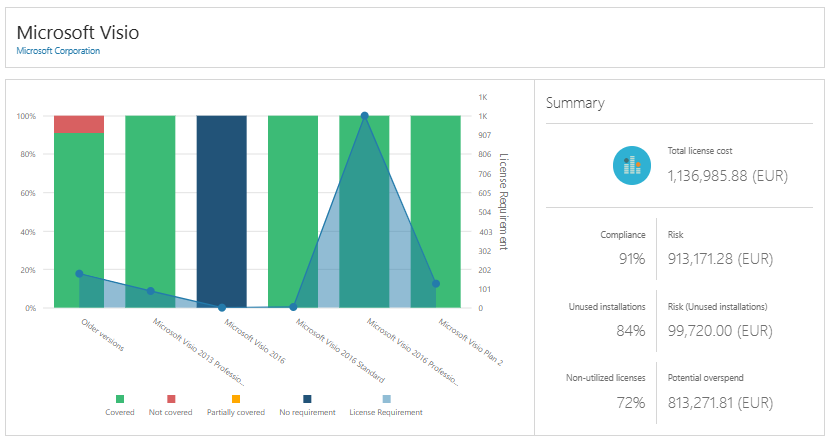Click the Compliance 91% value
This screenshot has width=829, height=439.
pyautogui.click(x=630, y=258)
